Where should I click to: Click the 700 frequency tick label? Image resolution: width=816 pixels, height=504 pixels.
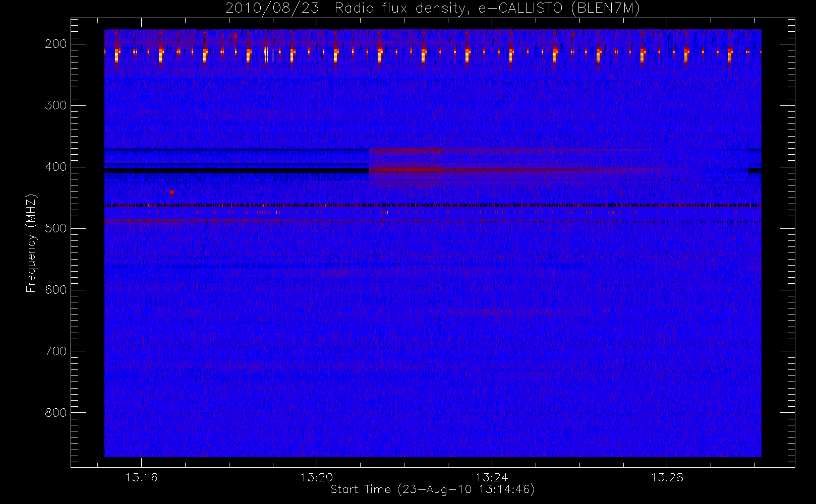coord(56,351)
